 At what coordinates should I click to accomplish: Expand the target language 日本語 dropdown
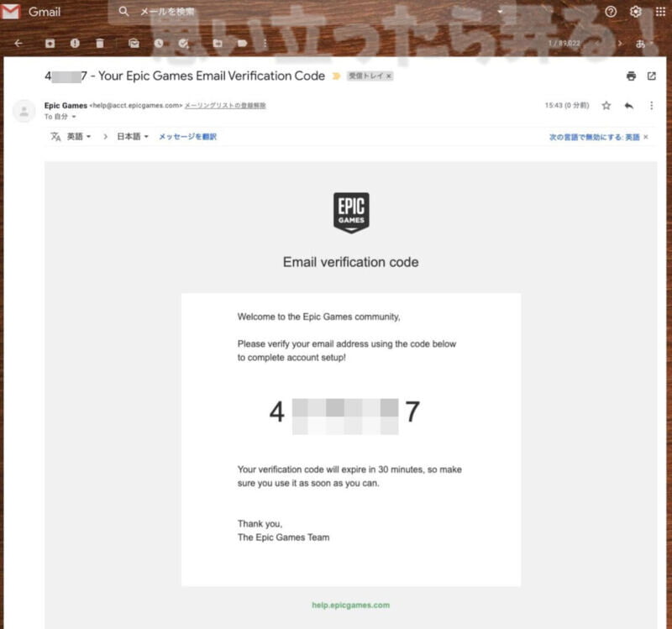133,137
